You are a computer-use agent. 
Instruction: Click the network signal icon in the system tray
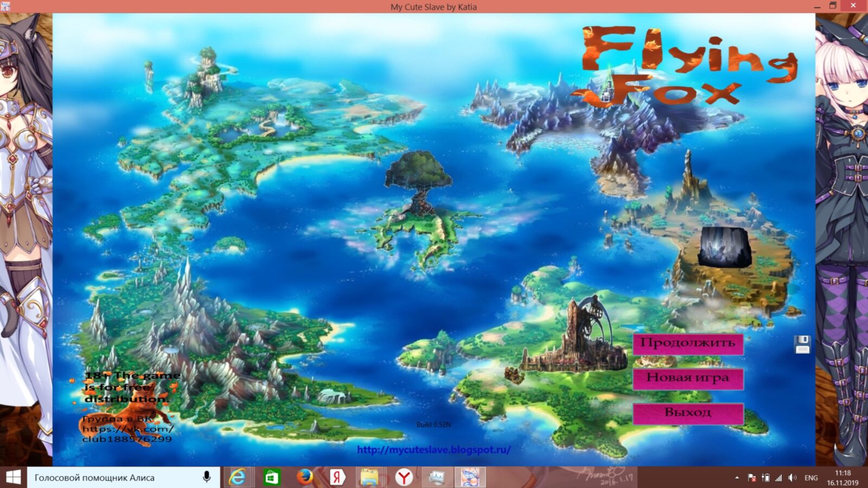(779, 478)
